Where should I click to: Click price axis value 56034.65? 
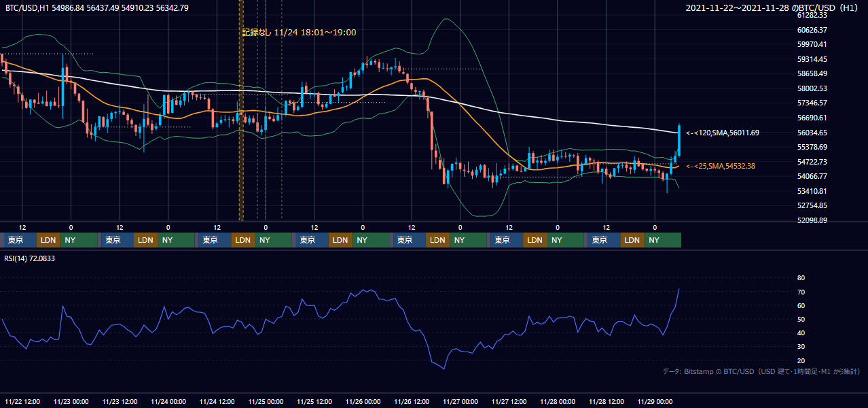click(x=812, y=133)
